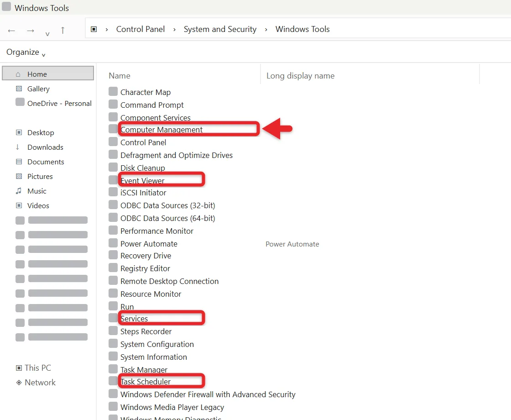The width and height of the screenshot is (511, 420).
Task: Click the Run item icon
Action: coord(113,305)
